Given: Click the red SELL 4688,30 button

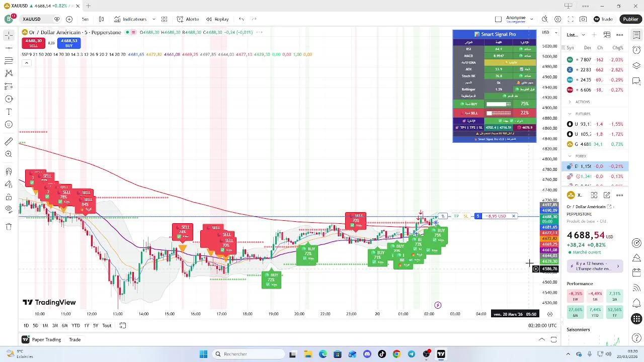Looking at the screenshot, I should click(34, 43).
